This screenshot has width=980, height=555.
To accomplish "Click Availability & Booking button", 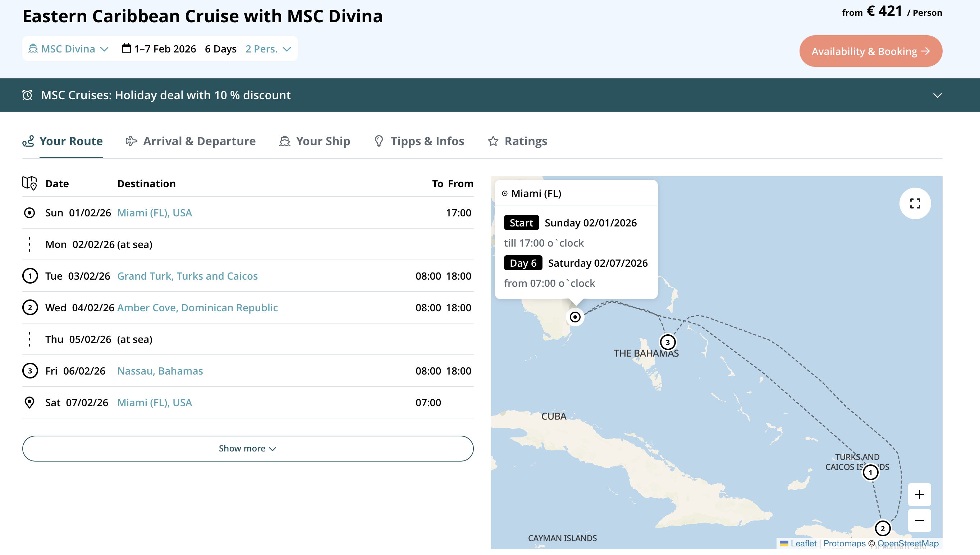I will coord(871,51).
